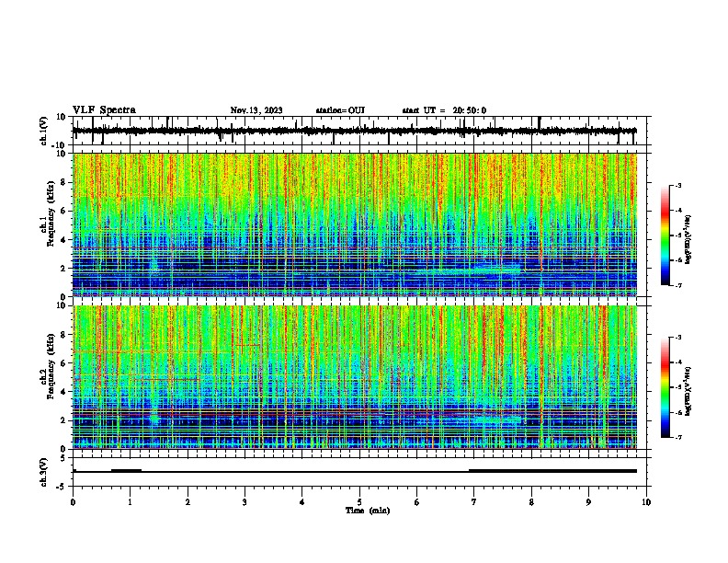Click the "station=OUI" label
The height and width of the screenshot is (563, 728).
[x=340, y=110]
